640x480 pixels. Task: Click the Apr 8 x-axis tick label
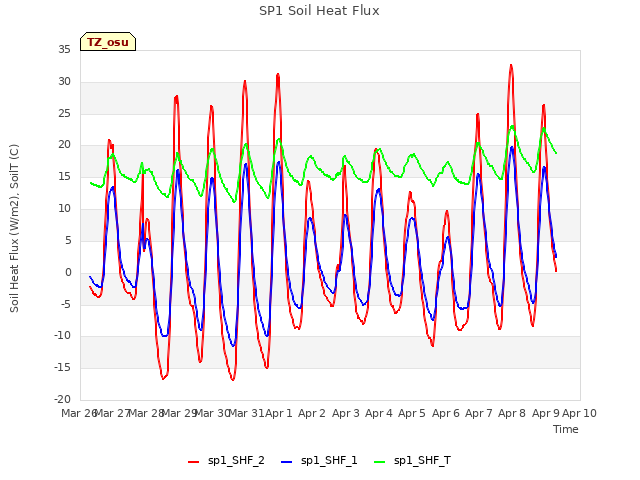click(x=512, y=413)
